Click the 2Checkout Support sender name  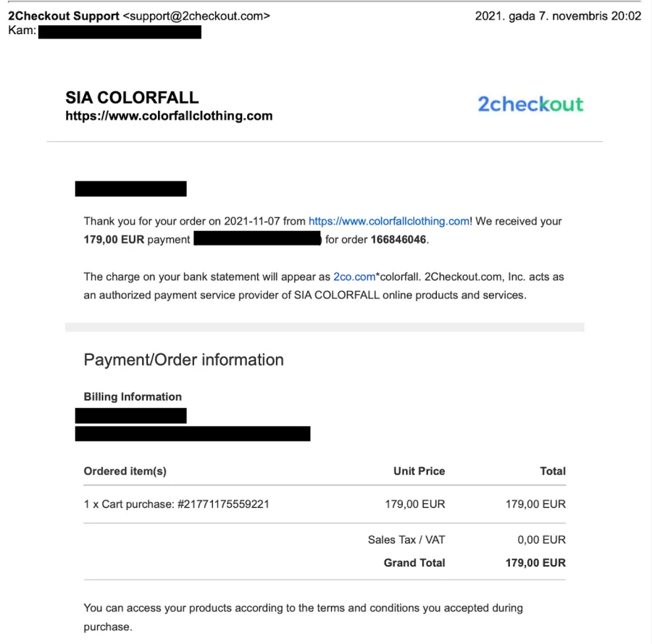point(64,16)
